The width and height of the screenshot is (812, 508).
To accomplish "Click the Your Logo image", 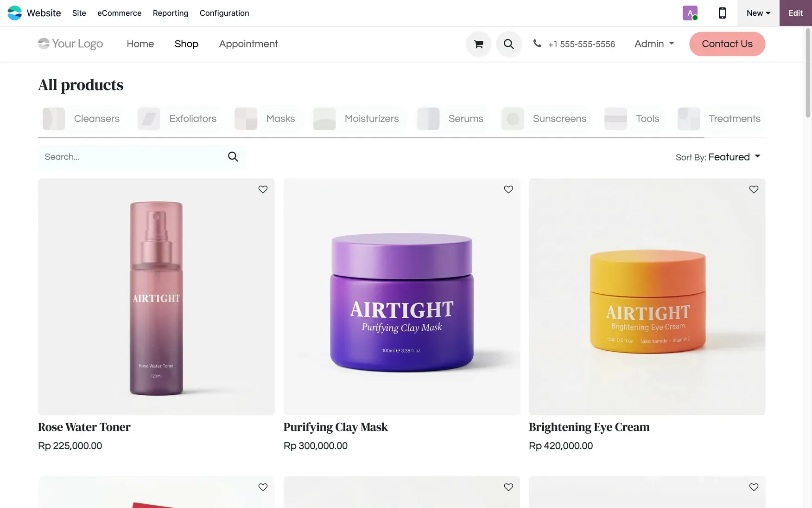I will click(70, 44).
